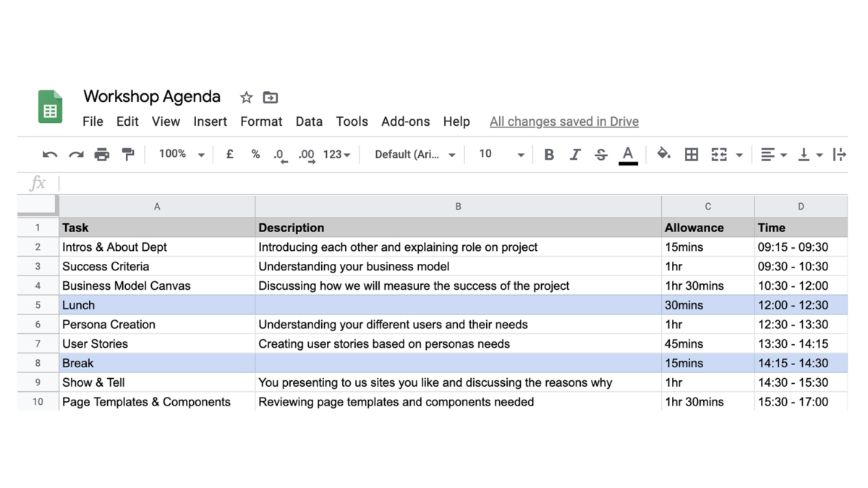Open the Add-ons menu

click(x=405, y=121)
